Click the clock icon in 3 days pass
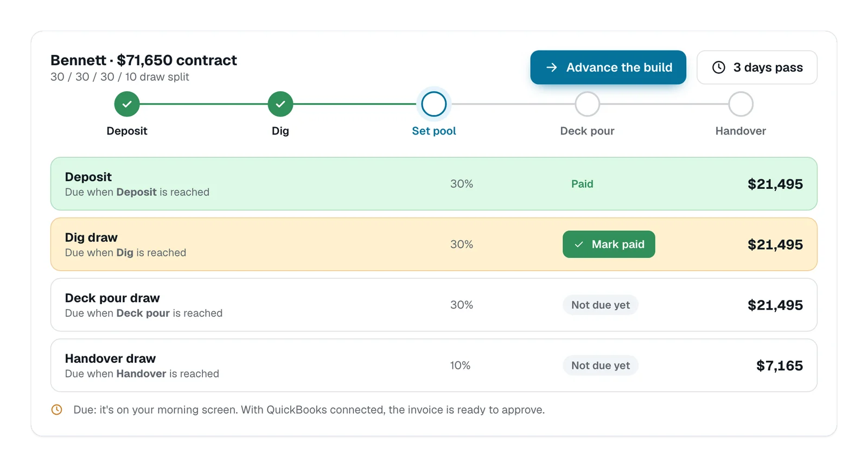The width and height of the screenshot is (868, 474). pyautogui.click(x=719, y=67)
